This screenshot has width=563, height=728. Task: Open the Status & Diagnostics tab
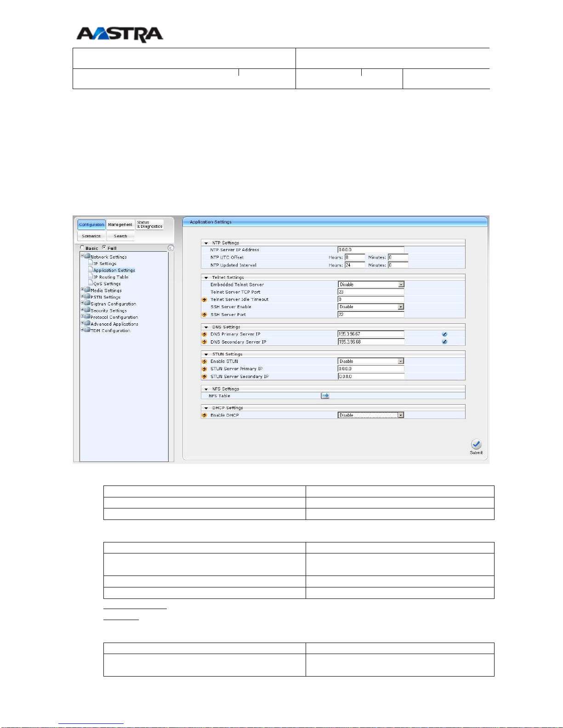pos(150,225)
